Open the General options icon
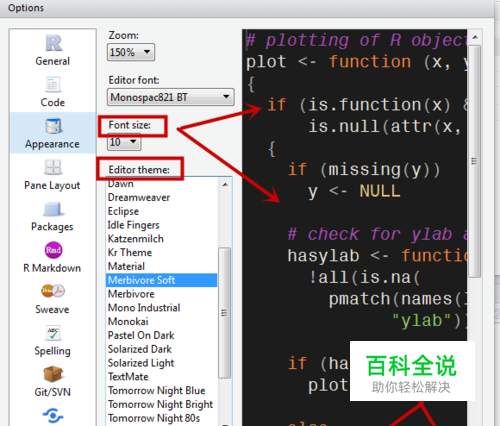Image resolution: width=500 pixels, height=426 pixels. point(53,43)
